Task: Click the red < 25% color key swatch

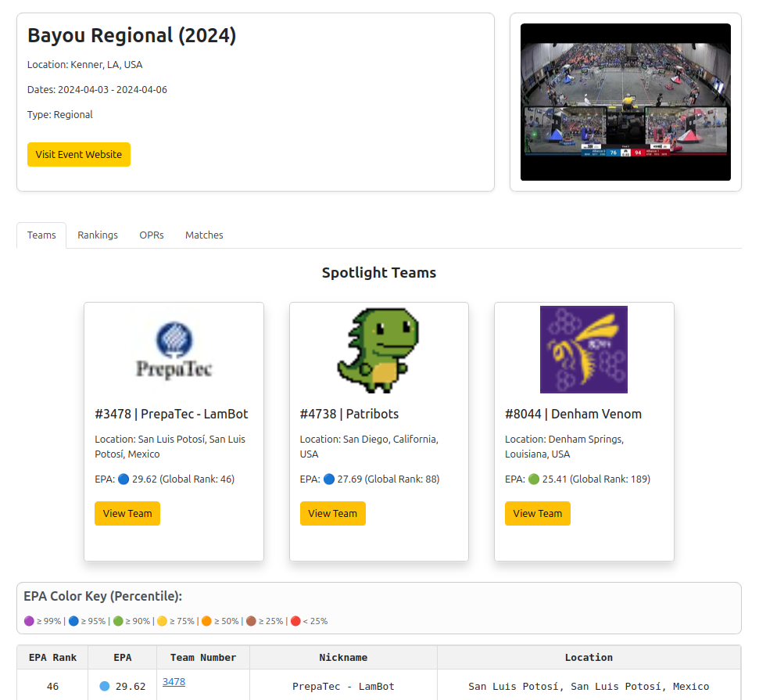Action: coord(295,621)
